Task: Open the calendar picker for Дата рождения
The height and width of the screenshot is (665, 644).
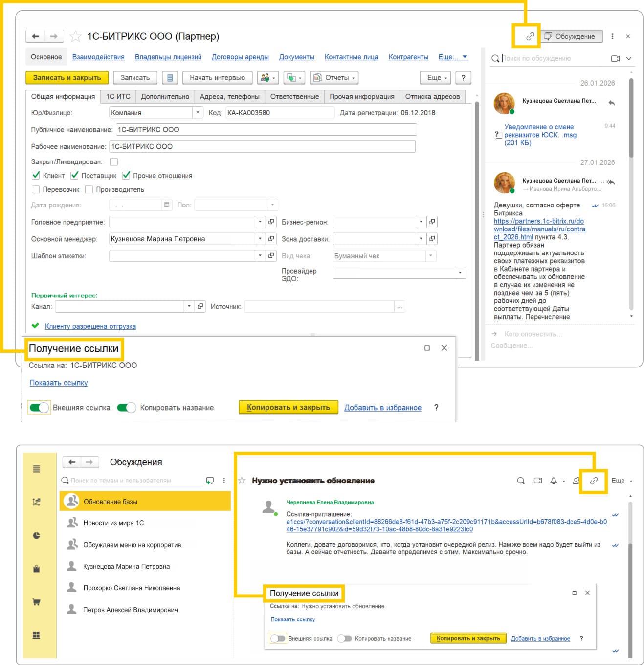Action: (167, 205)
